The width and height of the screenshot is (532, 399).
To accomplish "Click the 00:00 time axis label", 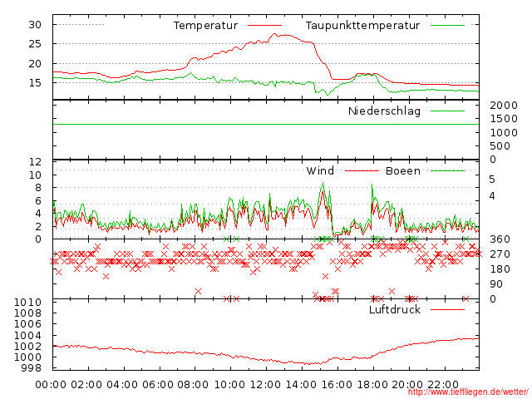I will (x=51, y=384).
